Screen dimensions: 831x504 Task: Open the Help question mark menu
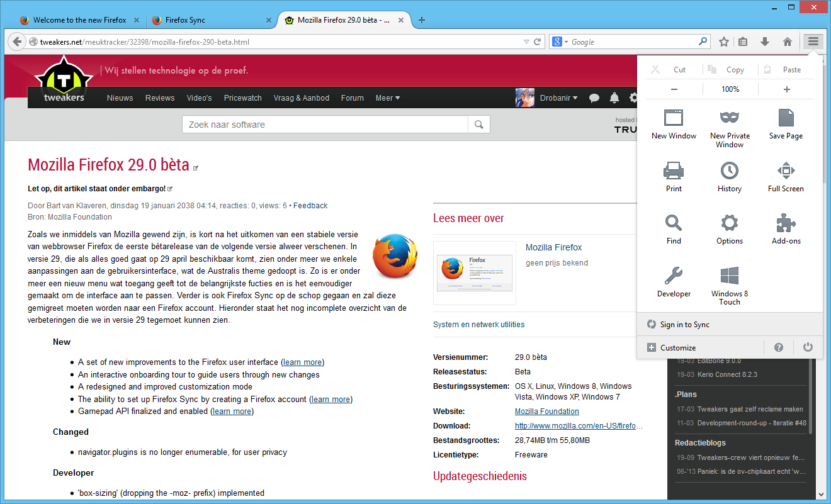coord(779,347)
